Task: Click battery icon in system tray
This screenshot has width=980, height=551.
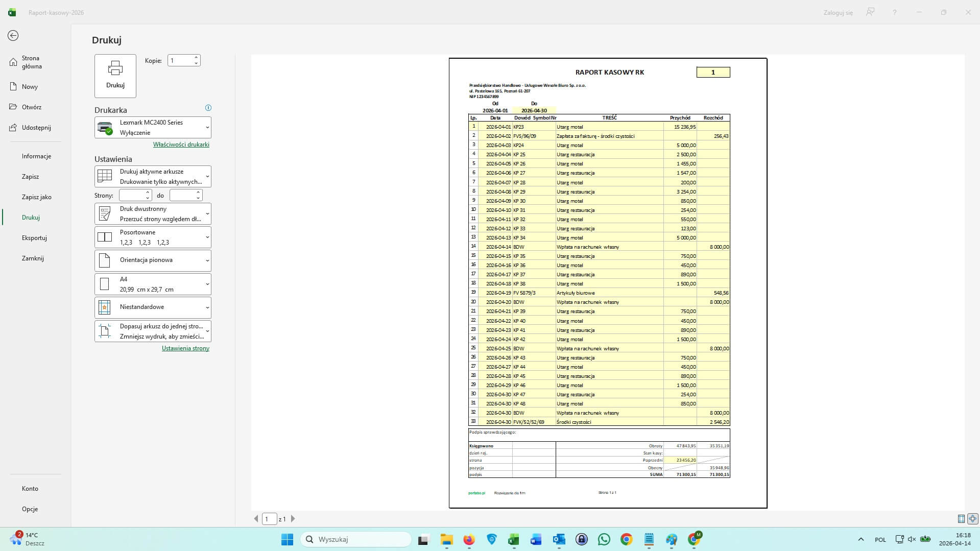Action: pos(925,539)
